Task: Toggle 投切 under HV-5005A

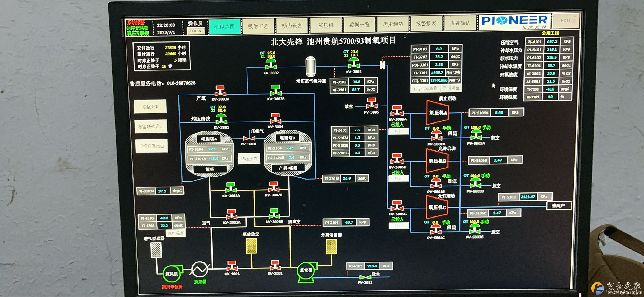Action: pos(399,131)
